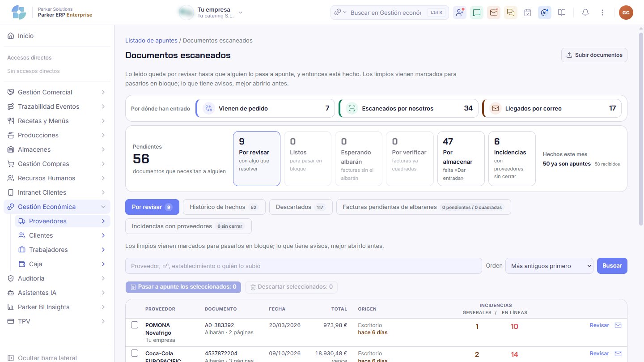This screenshot has height=362, width=644.
Task: Expand Gestión Comercial in sidebar
Action: tap(57, 92)
